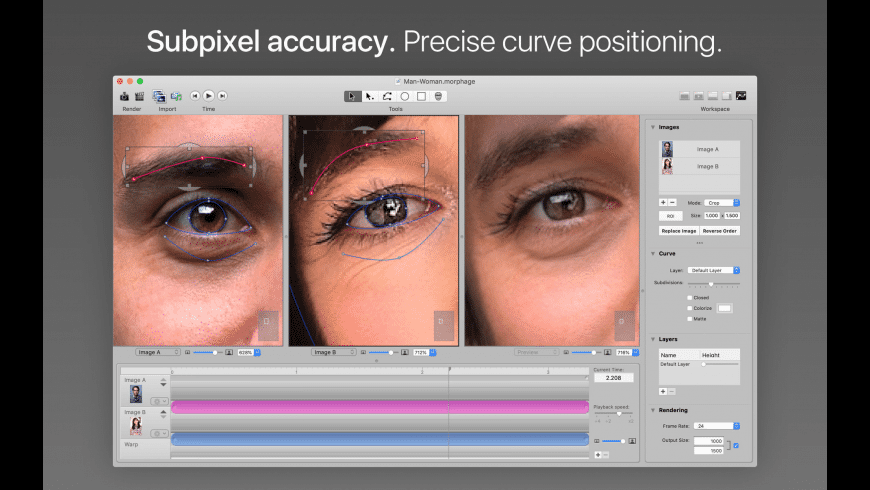Jump to the start of the timeline
This screenshot has width=870, height=490.
[x=195, y=96]
